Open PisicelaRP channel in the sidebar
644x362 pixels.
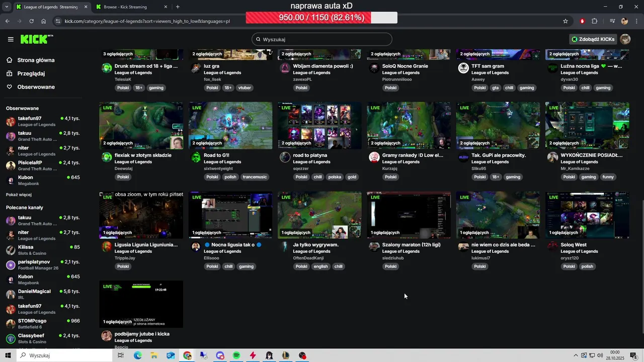[x=43, y=165]
